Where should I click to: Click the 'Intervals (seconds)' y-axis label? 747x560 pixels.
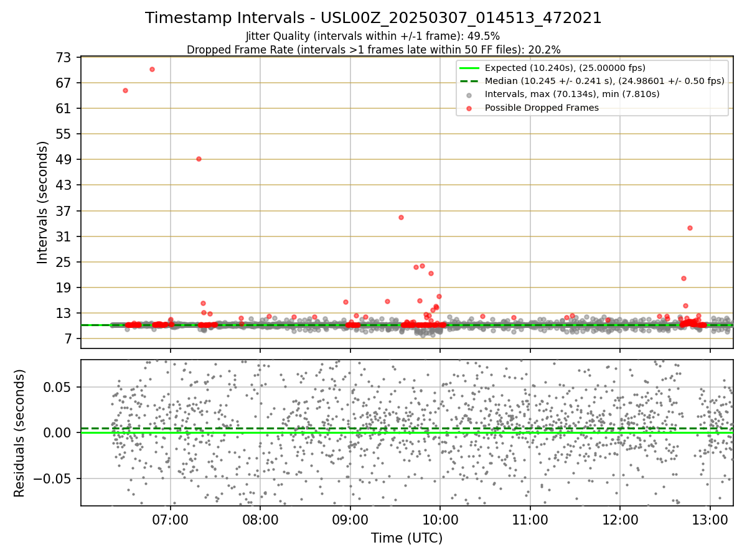tap(43, 202)
